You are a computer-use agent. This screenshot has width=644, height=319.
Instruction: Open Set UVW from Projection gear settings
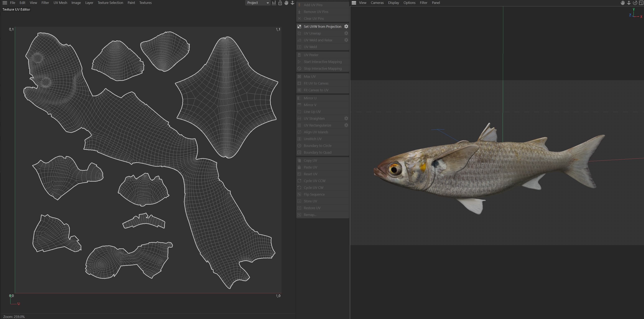346,26
